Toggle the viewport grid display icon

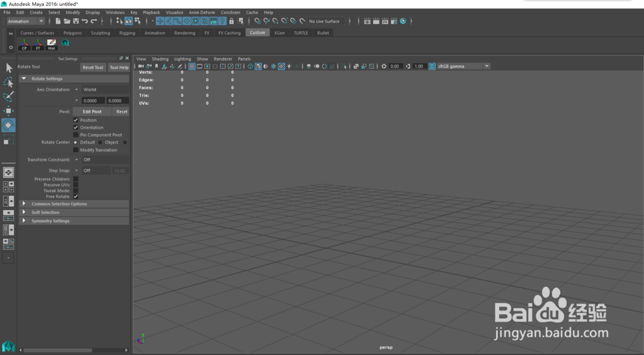[192, 66]
